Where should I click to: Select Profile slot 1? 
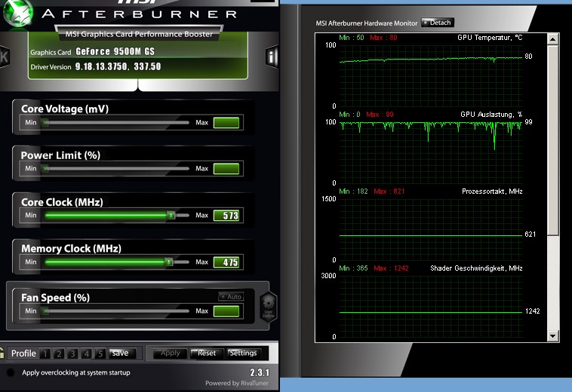45,354
